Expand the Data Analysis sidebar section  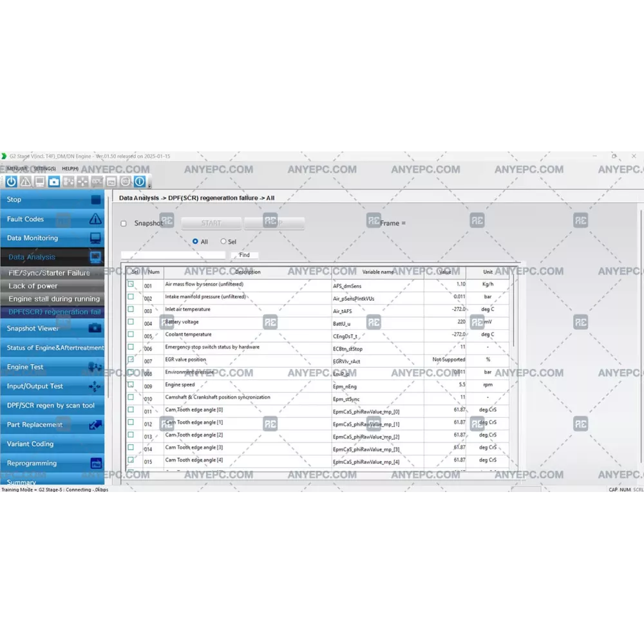[x=52, y=257]
